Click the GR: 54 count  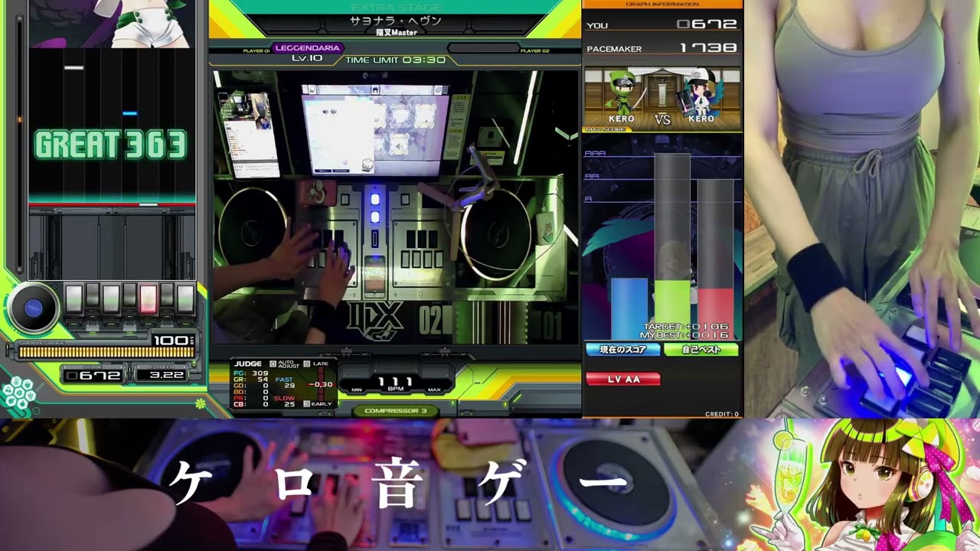(250, 380)
